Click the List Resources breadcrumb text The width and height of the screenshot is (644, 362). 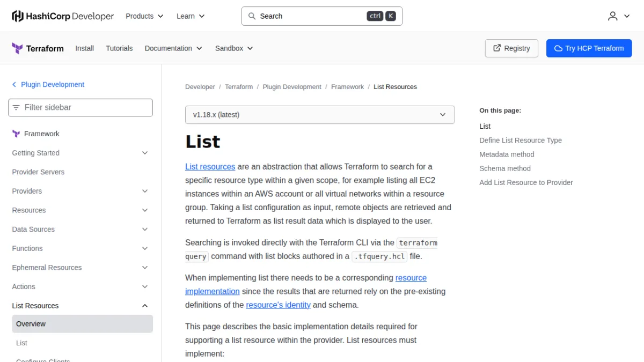point(396,87)
